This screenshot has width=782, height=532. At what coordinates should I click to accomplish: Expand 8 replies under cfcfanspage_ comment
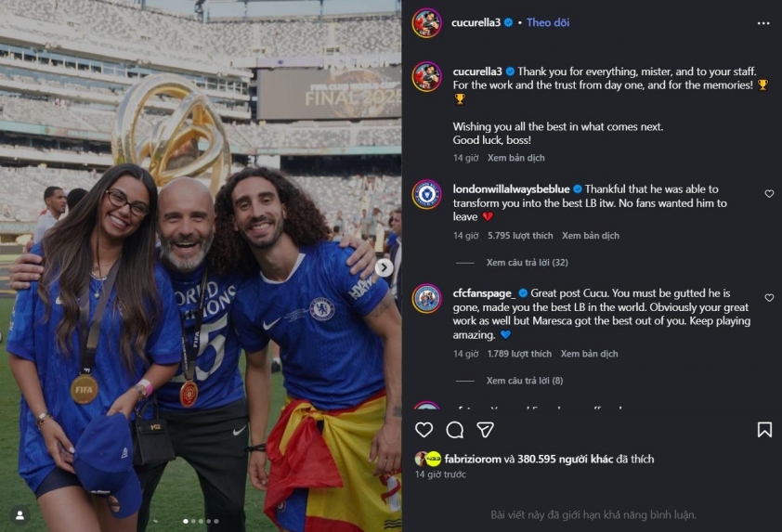point(524,381)
